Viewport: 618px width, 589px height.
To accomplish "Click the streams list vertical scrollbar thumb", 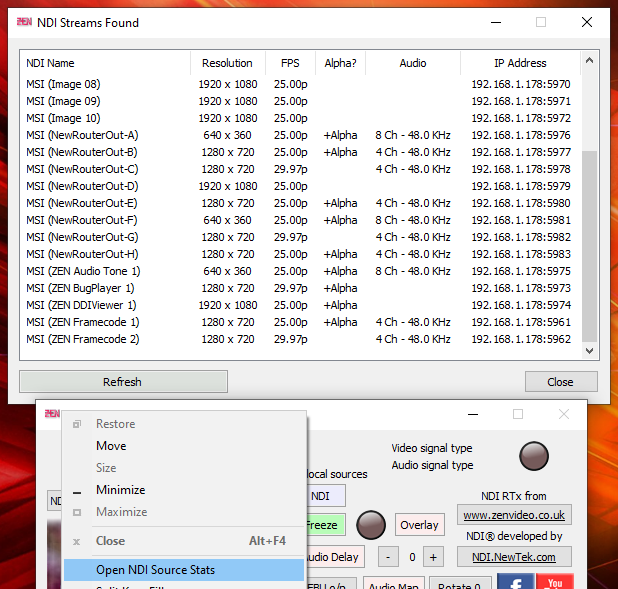I will tap(589, 246).
